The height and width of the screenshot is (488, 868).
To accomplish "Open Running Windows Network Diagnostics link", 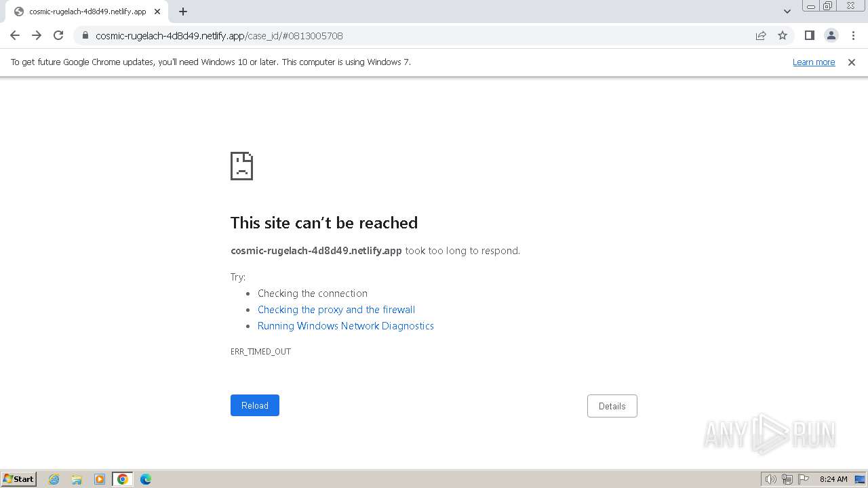I will (x=346, y=326).
